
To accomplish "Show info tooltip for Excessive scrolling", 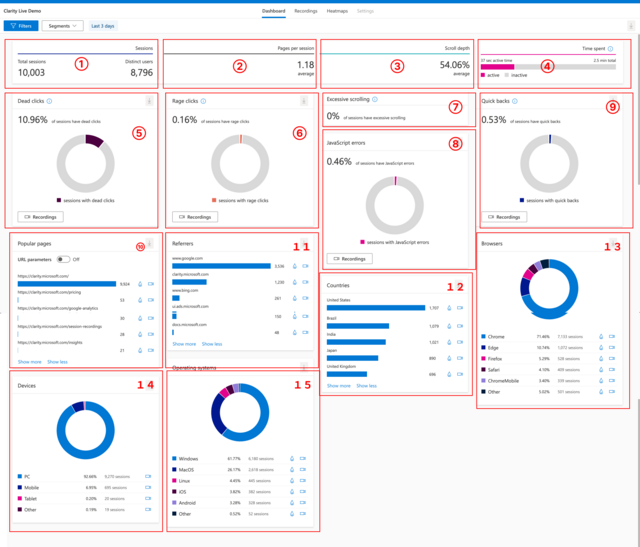I will (x=375, y=99).
